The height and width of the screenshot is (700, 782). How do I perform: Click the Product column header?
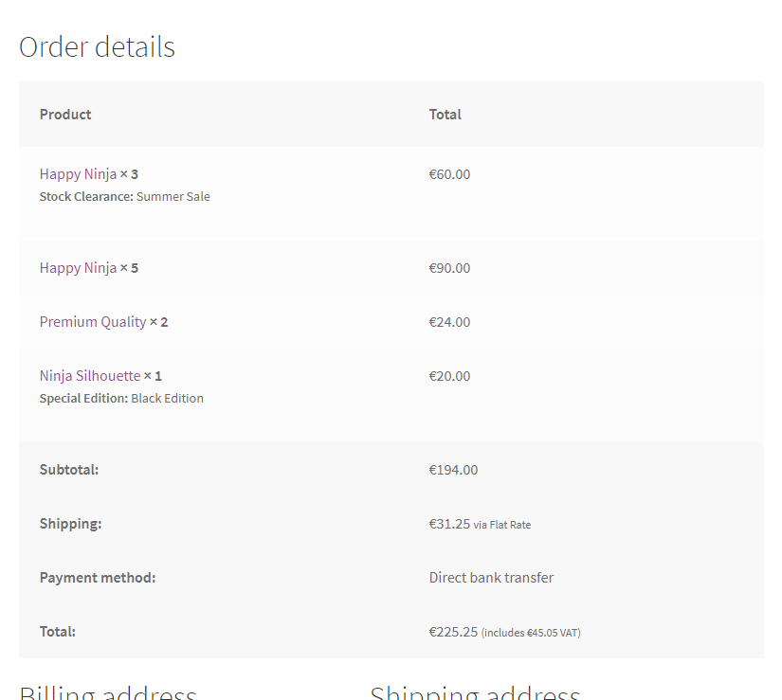pyautogui.click(x=65, y=115)
